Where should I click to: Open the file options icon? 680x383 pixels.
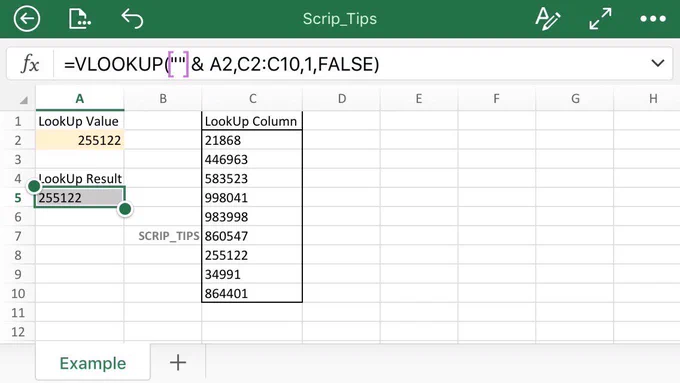pos(79,19)
